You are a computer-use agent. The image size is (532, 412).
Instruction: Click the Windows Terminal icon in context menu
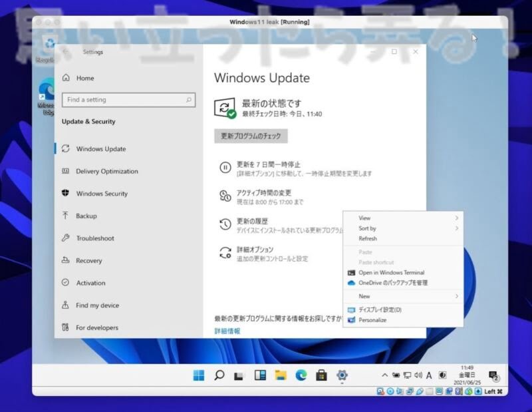click(x=352, y=273)
